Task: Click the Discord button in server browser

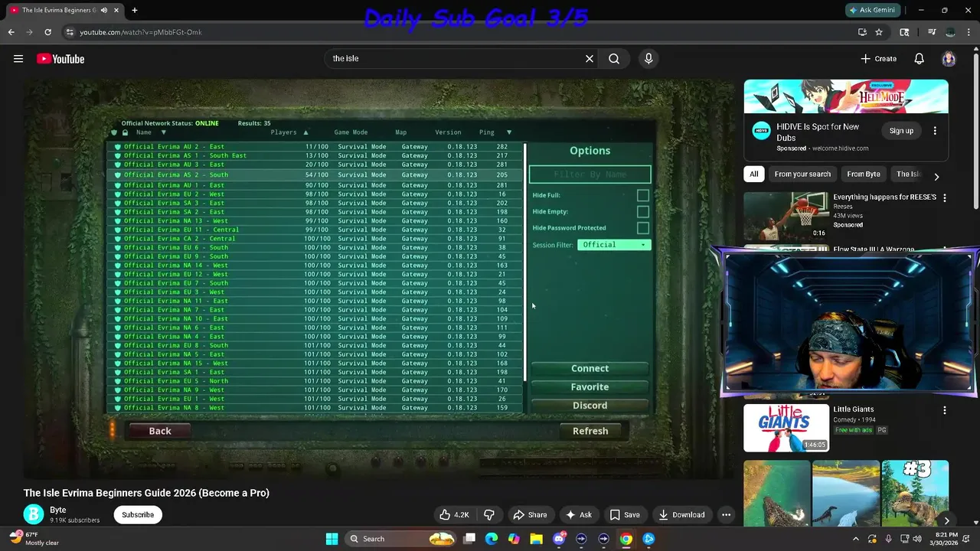Action: (x=590, y=405)
